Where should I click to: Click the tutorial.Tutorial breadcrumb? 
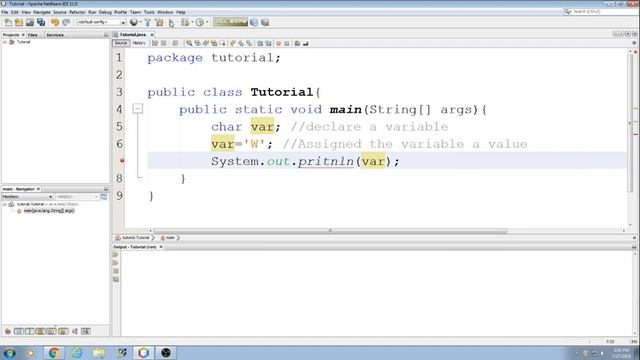133,238
